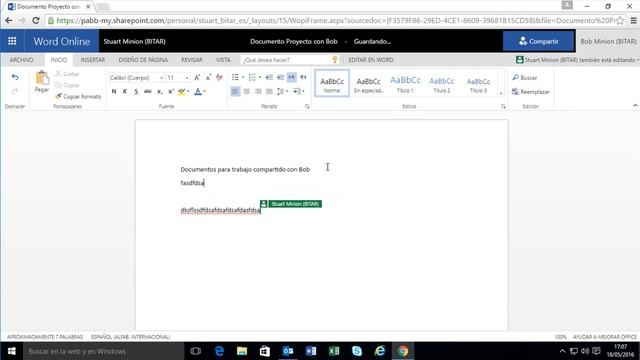
Task: Align paragraph right
Action: [258, 91]
